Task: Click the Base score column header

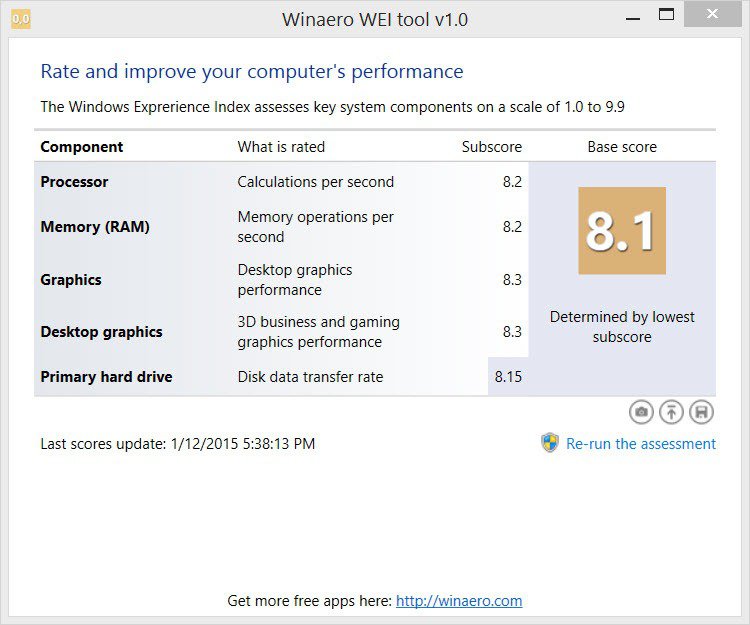Action: click(622, 147)
